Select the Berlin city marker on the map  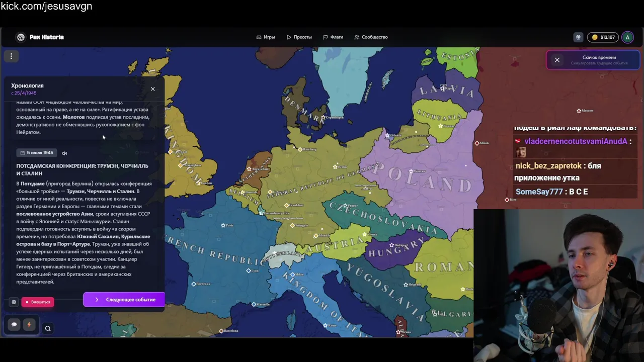(335, 166)
